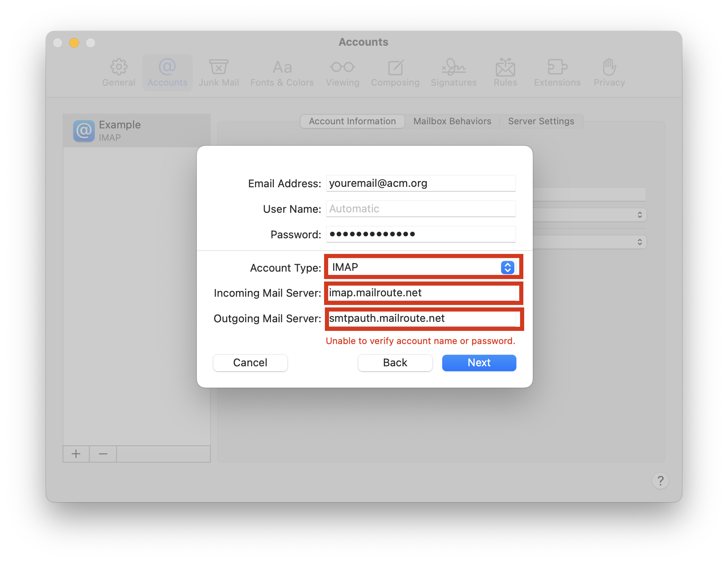This screenshot has width=728, height=563.
Task: Open the Viewing glasses icon
Action: click(343, 73)
